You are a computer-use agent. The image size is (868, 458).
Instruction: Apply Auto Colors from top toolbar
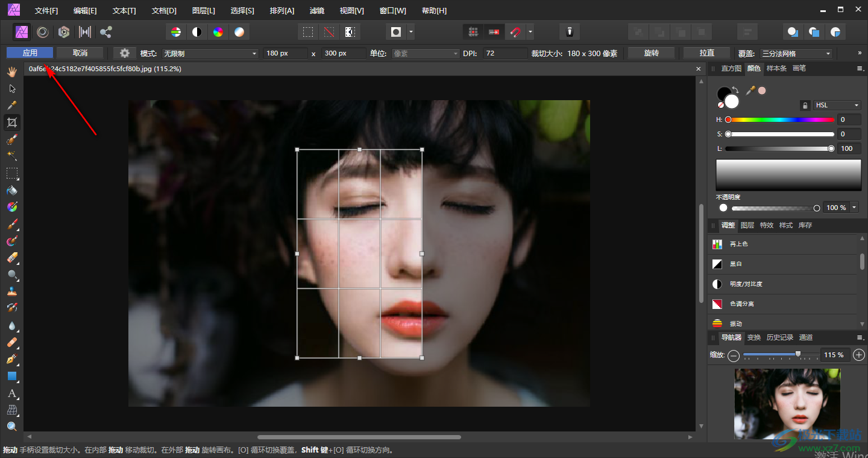coord(218,32)
